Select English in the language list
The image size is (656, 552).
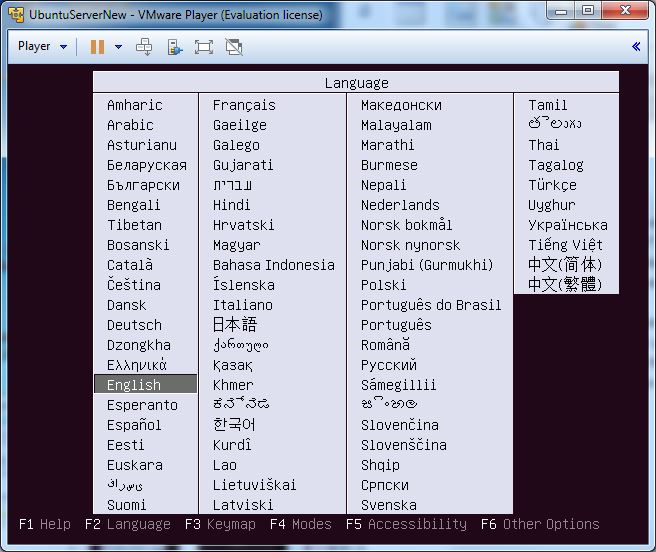[134, 385]
